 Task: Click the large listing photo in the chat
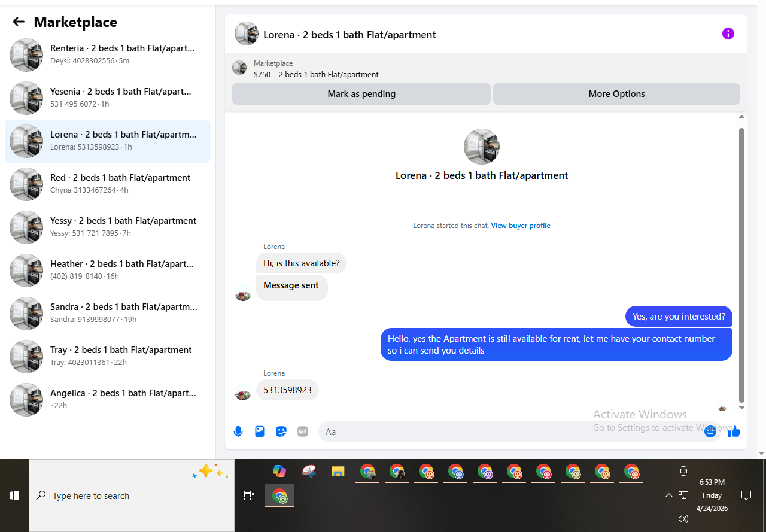pyautogui.click(x=482, y=147)
